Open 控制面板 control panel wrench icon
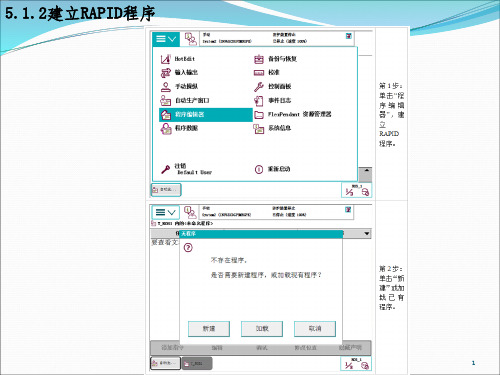Screen dimensions: 500x375 (x=259, y=87)
